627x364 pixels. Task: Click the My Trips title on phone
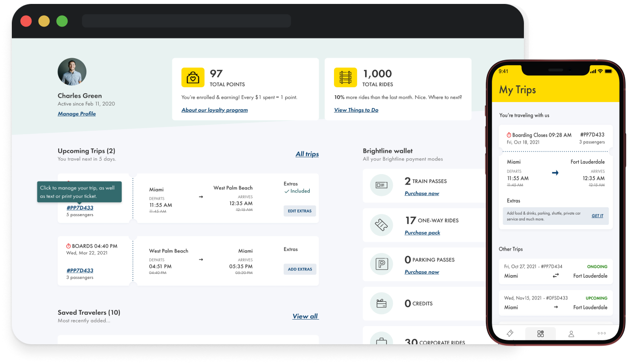pos(517,90)
